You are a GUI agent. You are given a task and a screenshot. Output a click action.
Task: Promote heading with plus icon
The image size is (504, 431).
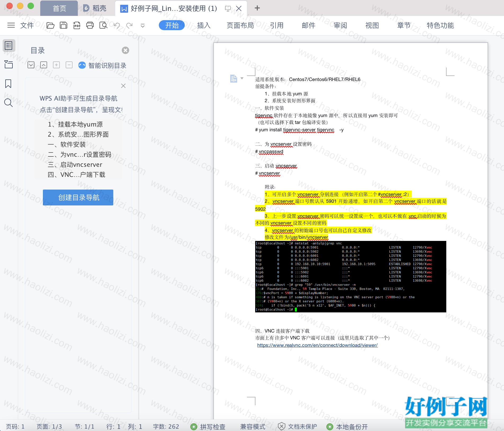(56, 65)
